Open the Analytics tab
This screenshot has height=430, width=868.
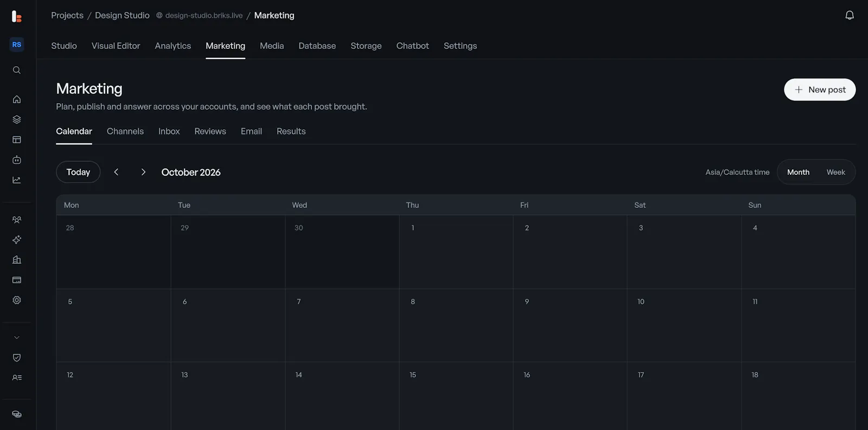173,46
